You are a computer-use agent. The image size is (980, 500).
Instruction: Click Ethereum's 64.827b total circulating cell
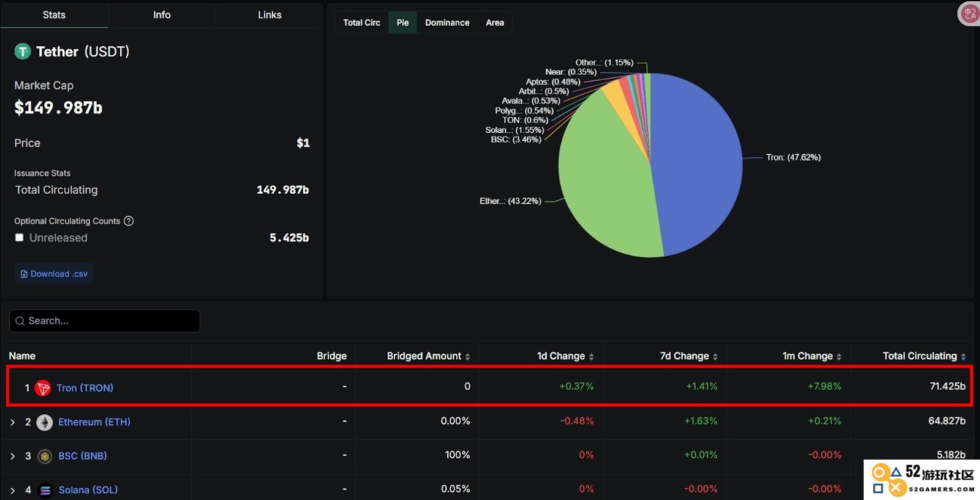pyautogui.click(x=947, y=421)
